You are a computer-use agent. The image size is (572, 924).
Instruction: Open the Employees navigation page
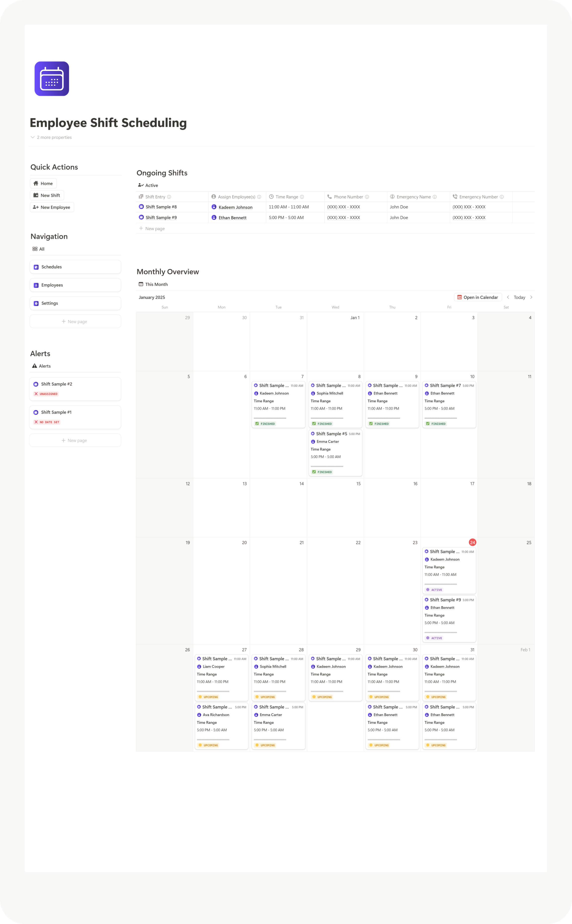(75, 285)
